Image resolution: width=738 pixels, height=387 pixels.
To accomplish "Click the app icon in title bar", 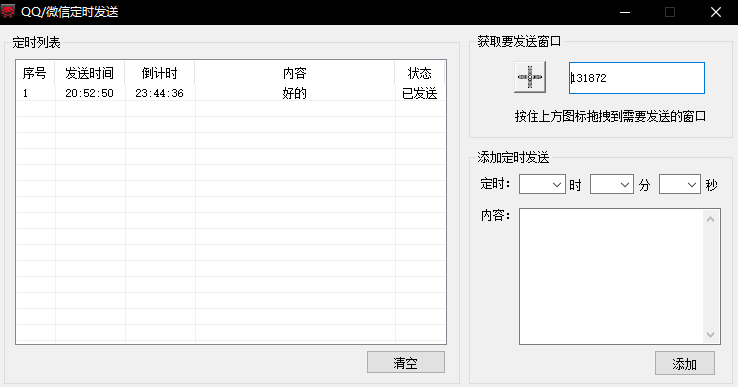I will pos(8,12).
